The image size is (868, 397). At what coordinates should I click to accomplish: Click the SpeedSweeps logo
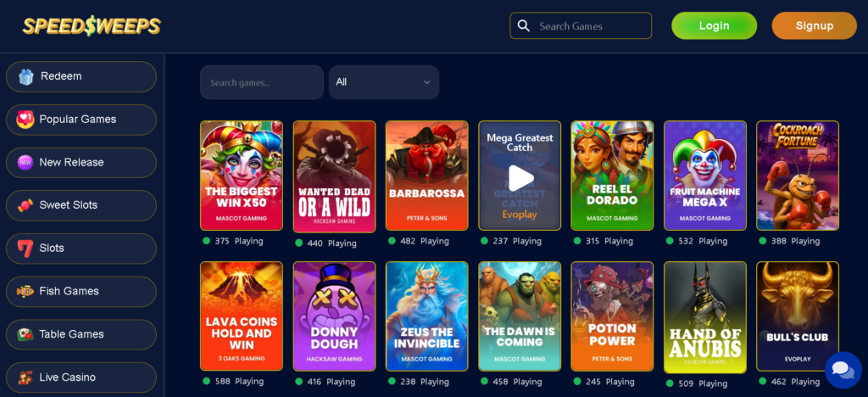[x=92, y=26]
